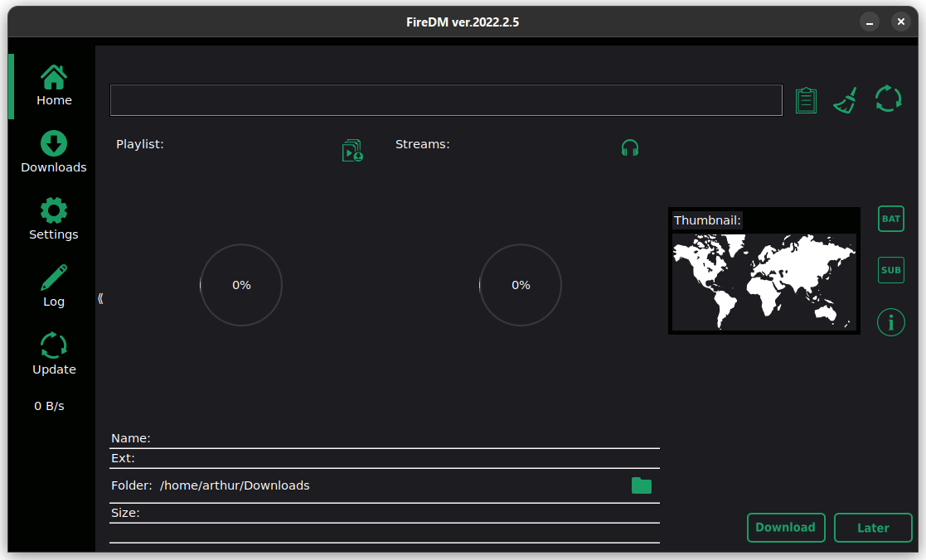
Task: Click the Size: field label
Action: point(125,513)
